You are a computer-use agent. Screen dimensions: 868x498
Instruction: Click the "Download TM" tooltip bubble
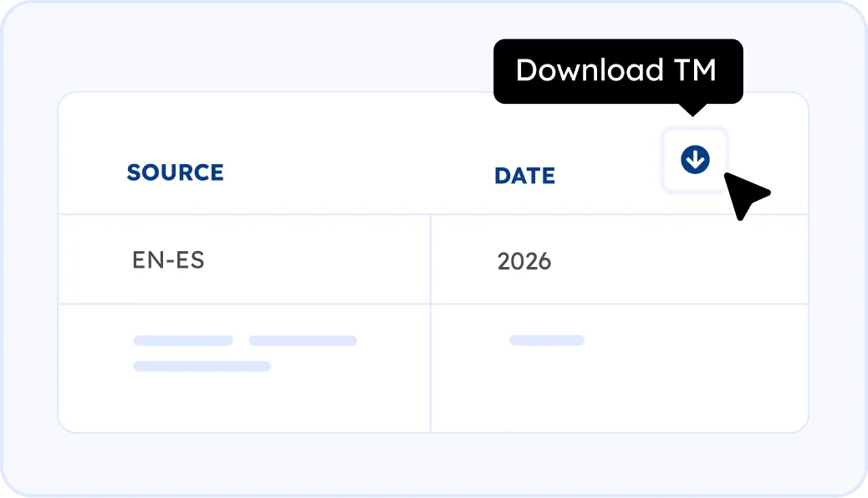click(x=617, y=71)
